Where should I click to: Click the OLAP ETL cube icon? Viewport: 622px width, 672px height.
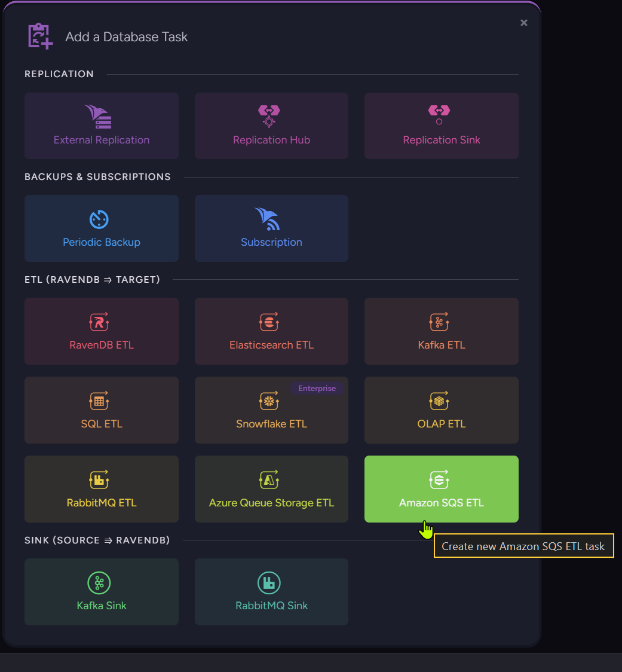tap(439, 401)
